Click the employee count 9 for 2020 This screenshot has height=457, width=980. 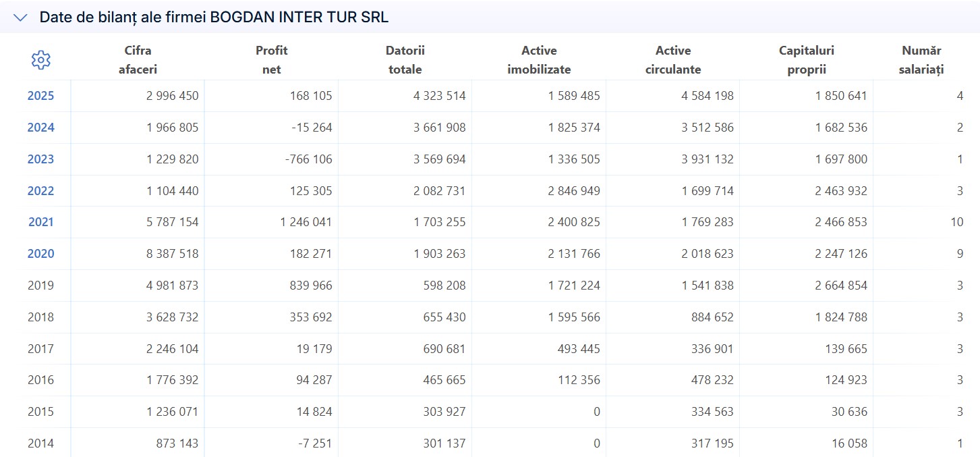(960, 254)
